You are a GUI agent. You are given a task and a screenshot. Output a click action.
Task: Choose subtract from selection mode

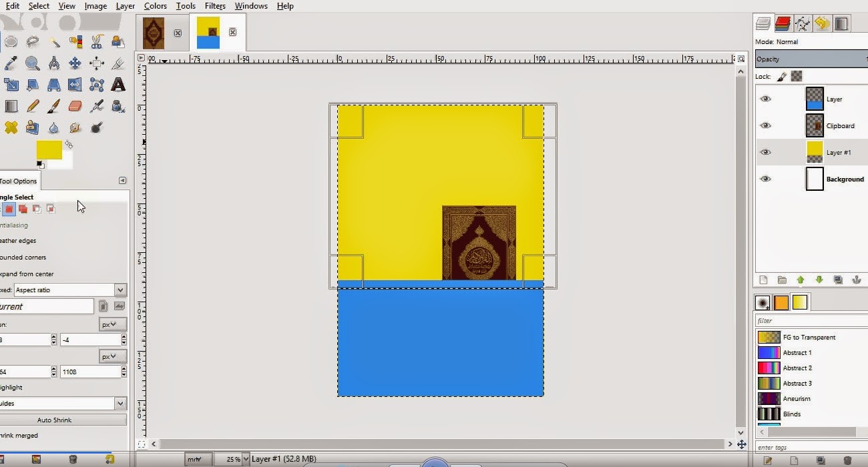click(x=37, y=209)
